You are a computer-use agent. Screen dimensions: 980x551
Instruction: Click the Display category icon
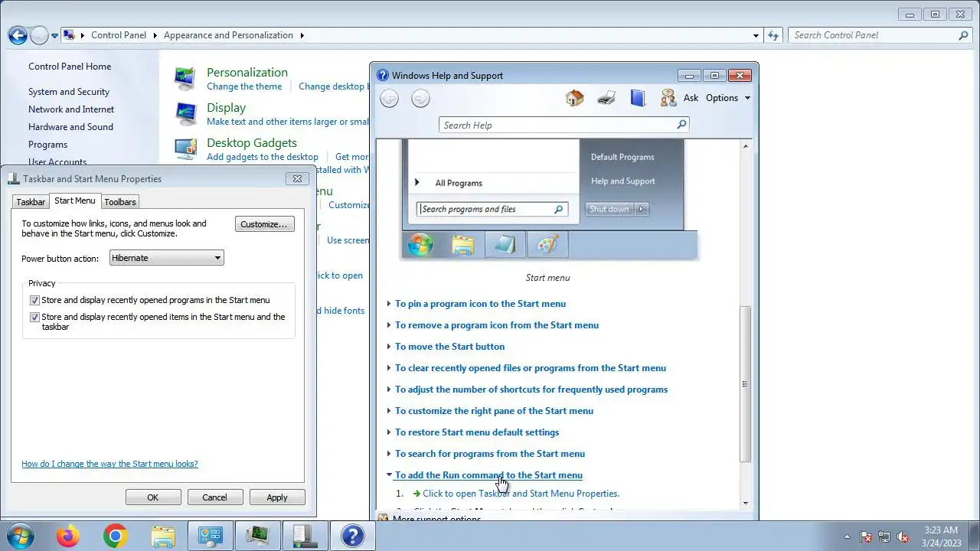(185, 113)
